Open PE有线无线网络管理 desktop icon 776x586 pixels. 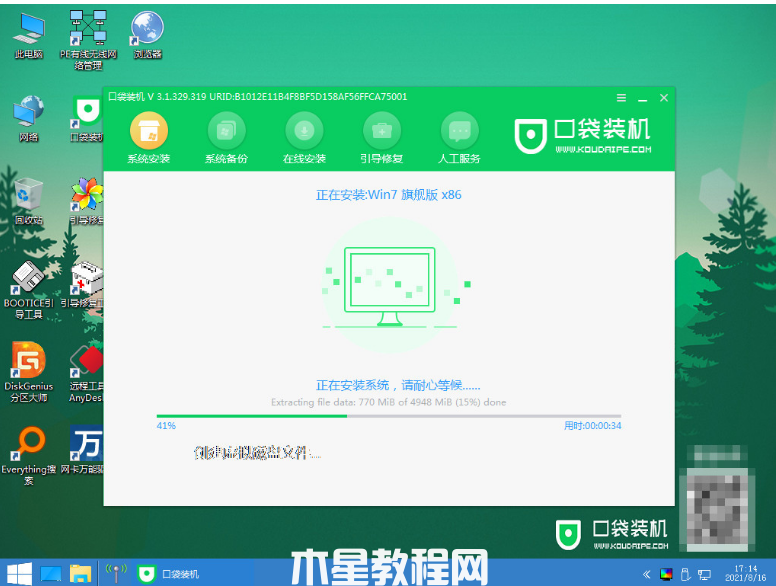(x=88, y=41)
